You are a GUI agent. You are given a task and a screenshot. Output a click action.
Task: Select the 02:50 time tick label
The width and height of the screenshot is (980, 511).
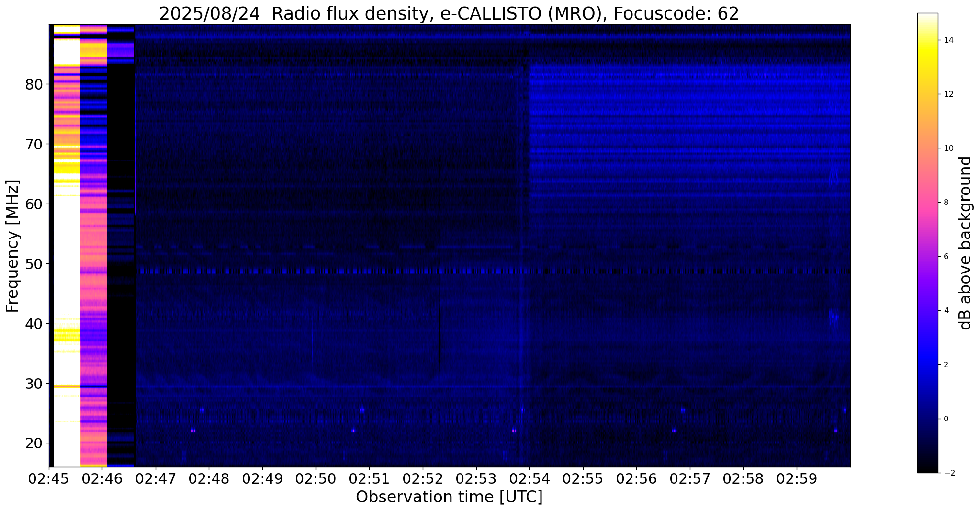(316, 479)
